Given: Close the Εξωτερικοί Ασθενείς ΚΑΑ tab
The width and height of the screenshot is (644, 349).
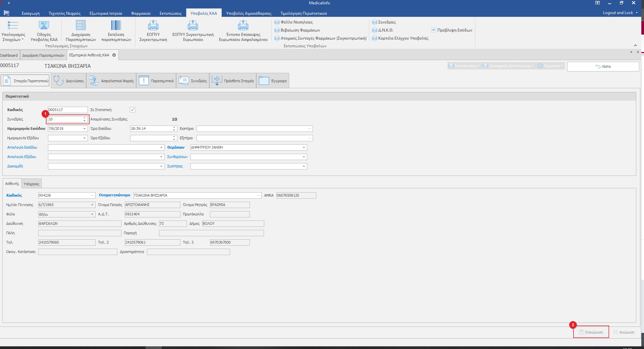Looking at the screenshot, I should click(x=114, y=55).
